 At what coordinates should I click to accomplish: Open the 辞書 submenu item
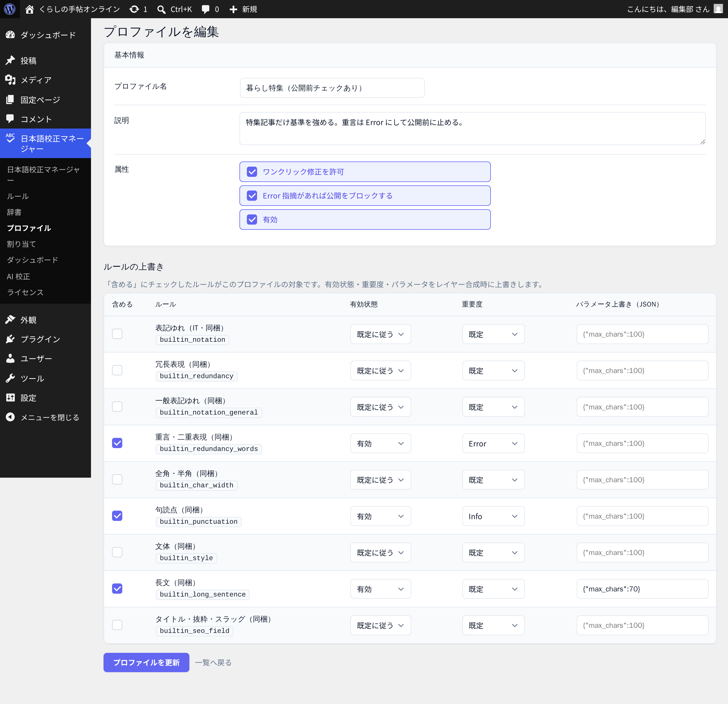14,212
